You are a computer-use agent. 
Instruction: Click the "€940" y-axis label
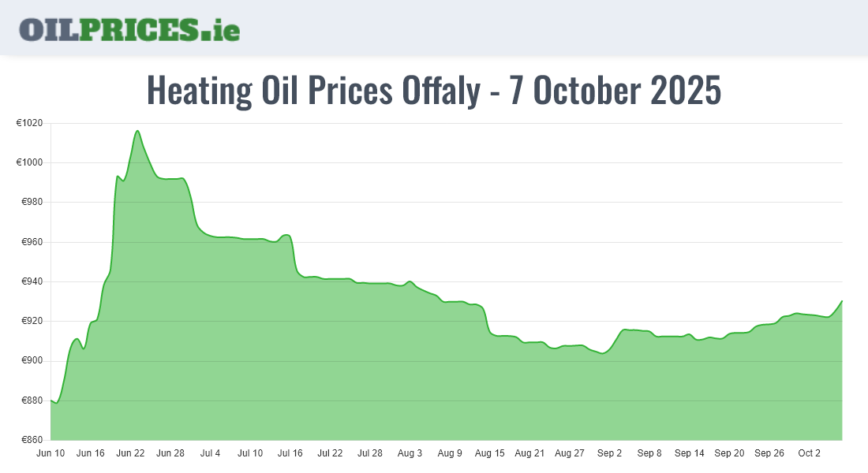(x=32, y=281)
